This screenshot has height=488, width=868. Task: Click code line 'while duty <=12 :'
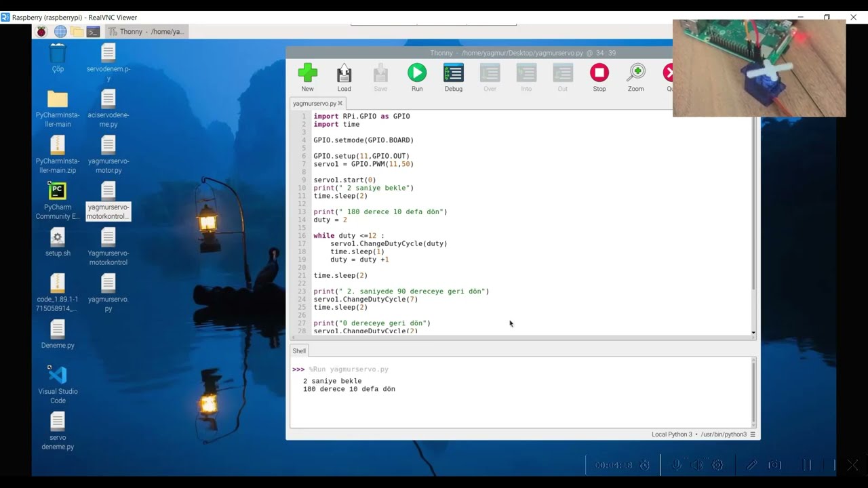(x=349, y=236)
